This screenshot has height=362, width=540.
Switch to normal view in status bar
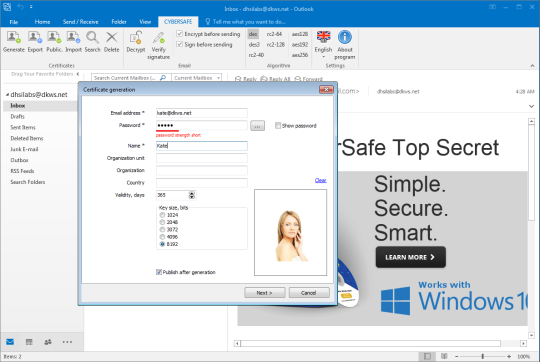click(427, 356)
